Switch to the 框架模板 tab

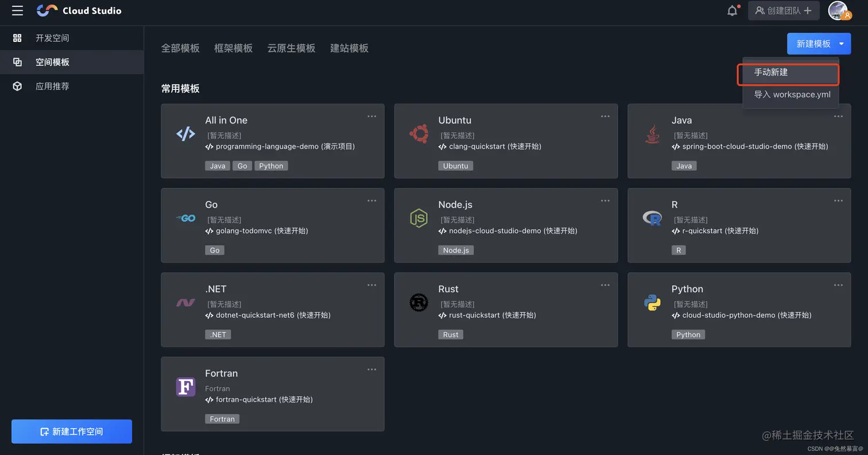(x=233, y=48)
